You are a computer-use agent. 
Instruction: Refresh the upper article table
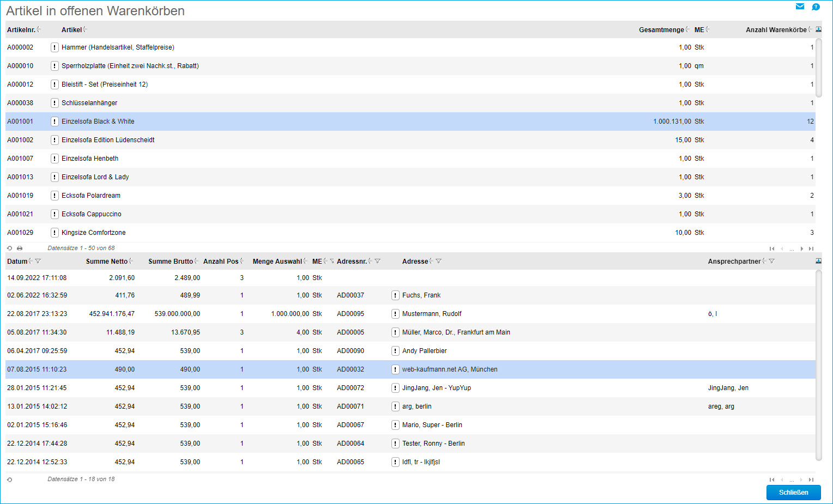pyautogui.click(x=10, y=248)
